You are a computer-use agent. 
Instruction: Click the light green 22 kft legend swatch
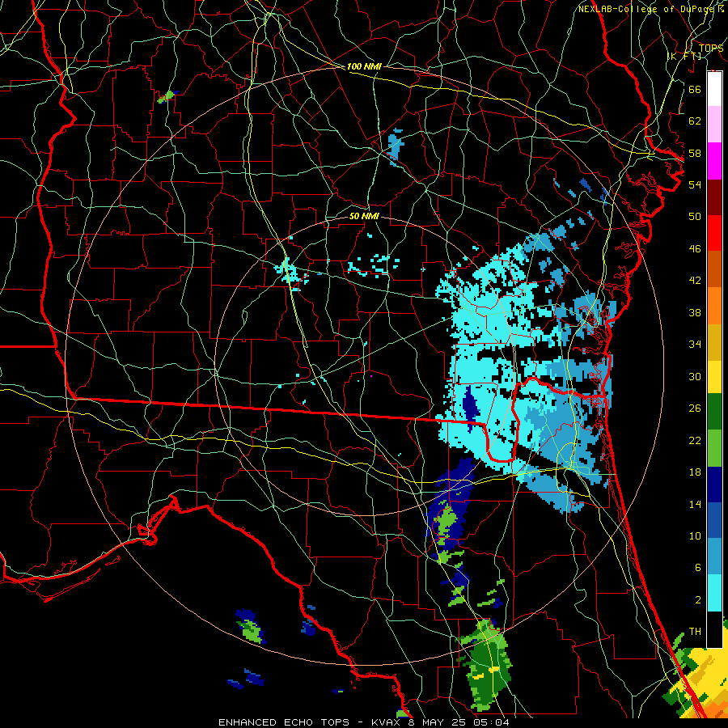pos(714,448)
